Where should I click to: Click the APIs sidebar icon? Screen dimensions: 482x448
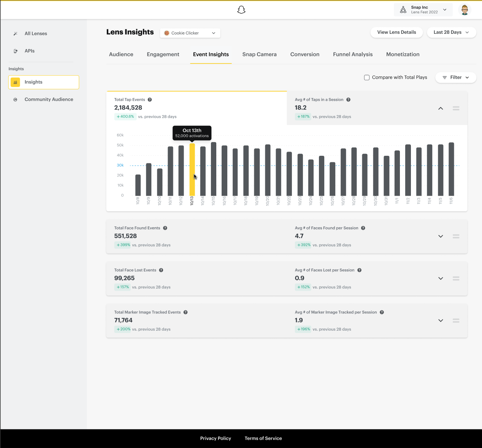[16, 51]
